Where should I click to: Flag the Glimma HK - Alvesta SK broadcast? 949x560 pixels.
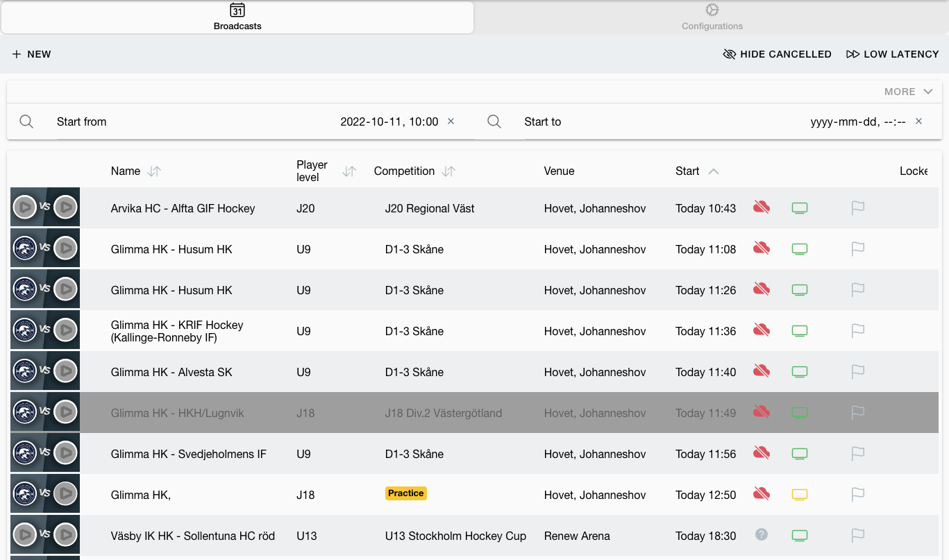coord(858,372)
